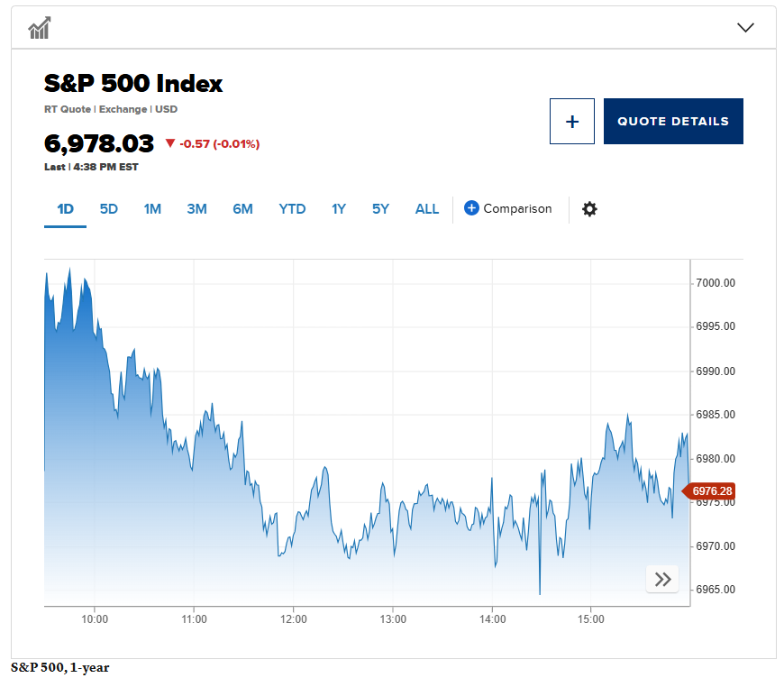
Task: Open the Comparison option
Action: (x=516, y=208)
